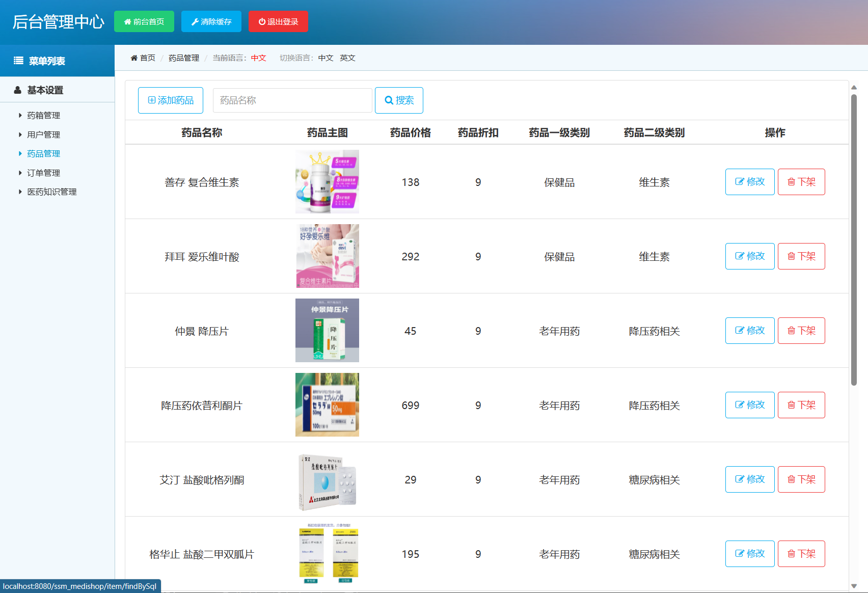868x593 pixels.
Task: Expand the 医药知识管理 sidebar section
Action: 51,192
